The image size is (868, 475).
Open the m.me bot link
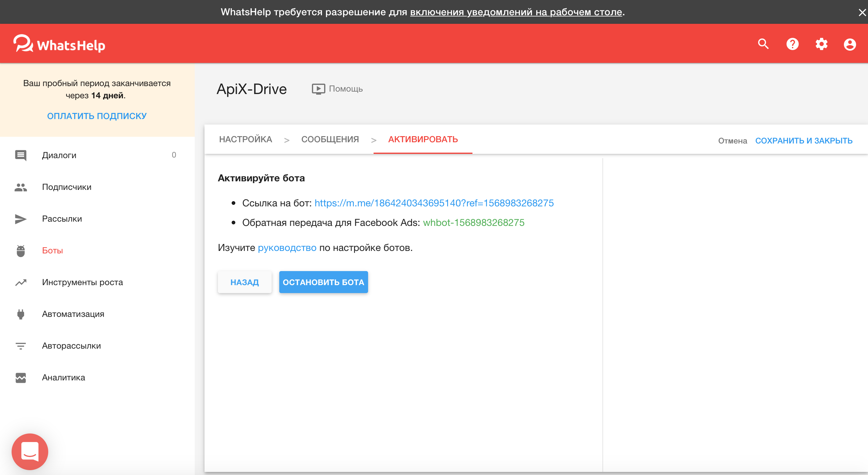pyautogui.click(x=434, y=203)
